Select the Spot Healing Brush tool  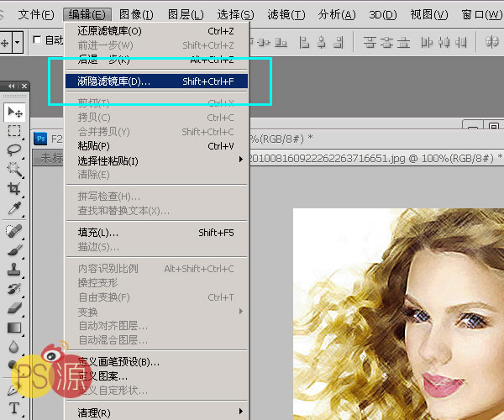click(x=14, y=230)
